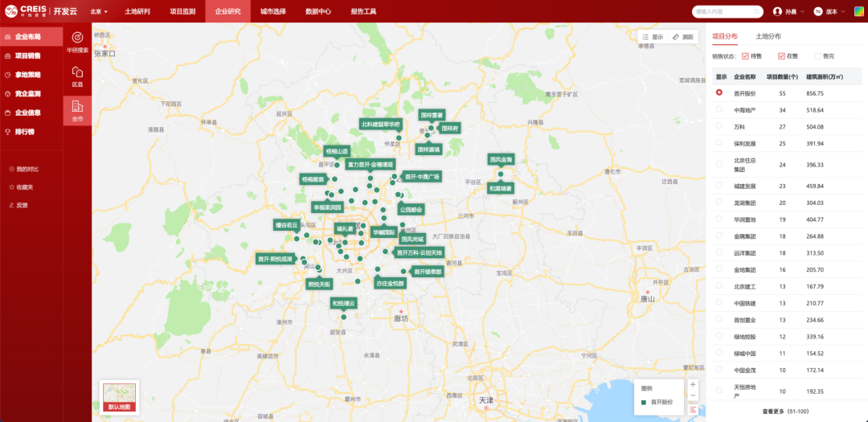The width and height of the screenshot is (868, 422).
Task: Click the CREIS 开发云 logo
Action: (x=40, y=11)
